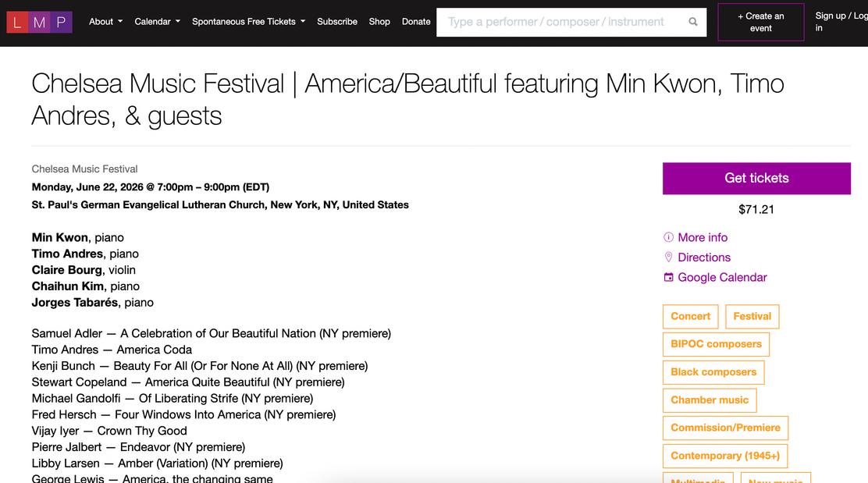Click the Get tickets button
868x483 pixels.
[x=756, y=178]
